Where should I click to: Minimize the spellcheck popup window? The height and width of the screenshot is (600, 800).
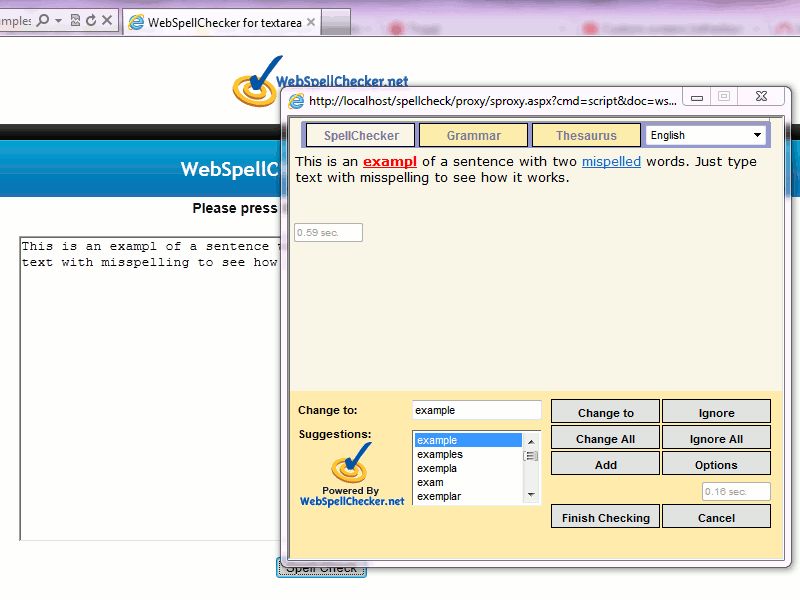[697, 96]
